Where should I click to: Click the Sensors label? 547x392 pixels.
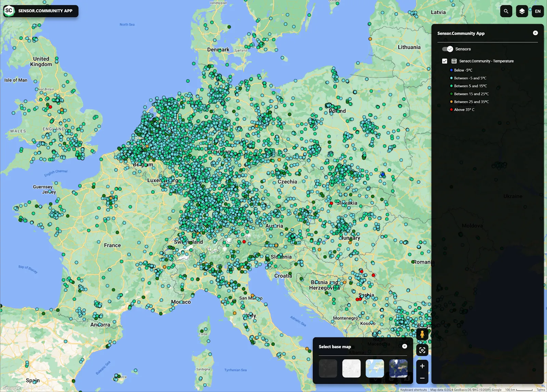[x=463, y=49]
